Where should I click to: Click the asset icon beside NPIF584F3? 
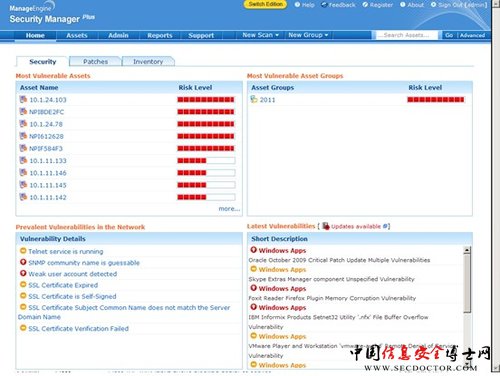23,148
